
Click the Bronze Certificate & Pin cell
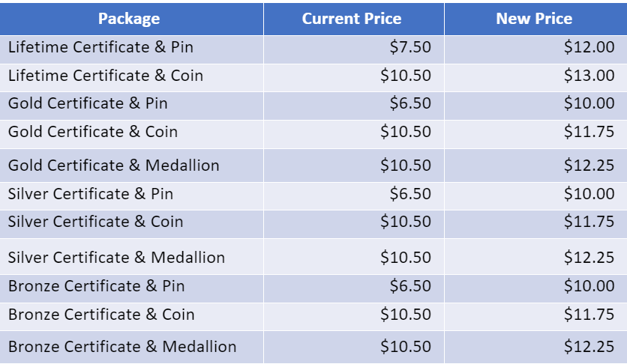pos(97,286)
